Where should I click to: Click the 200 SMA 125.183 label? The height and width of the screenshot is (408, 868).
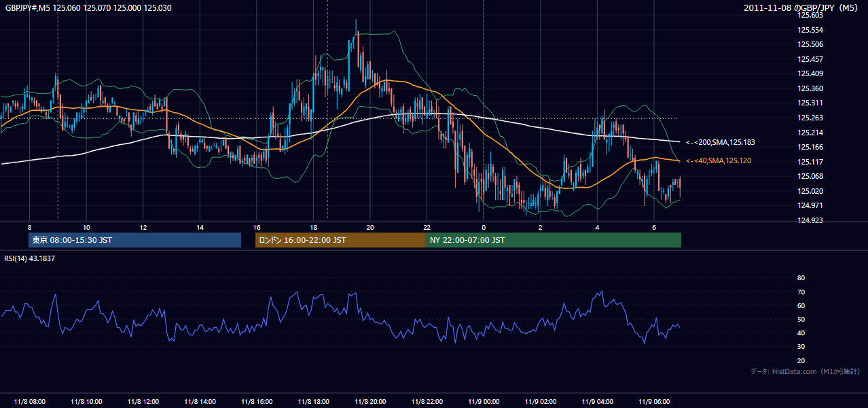click(x=720, y=143)
